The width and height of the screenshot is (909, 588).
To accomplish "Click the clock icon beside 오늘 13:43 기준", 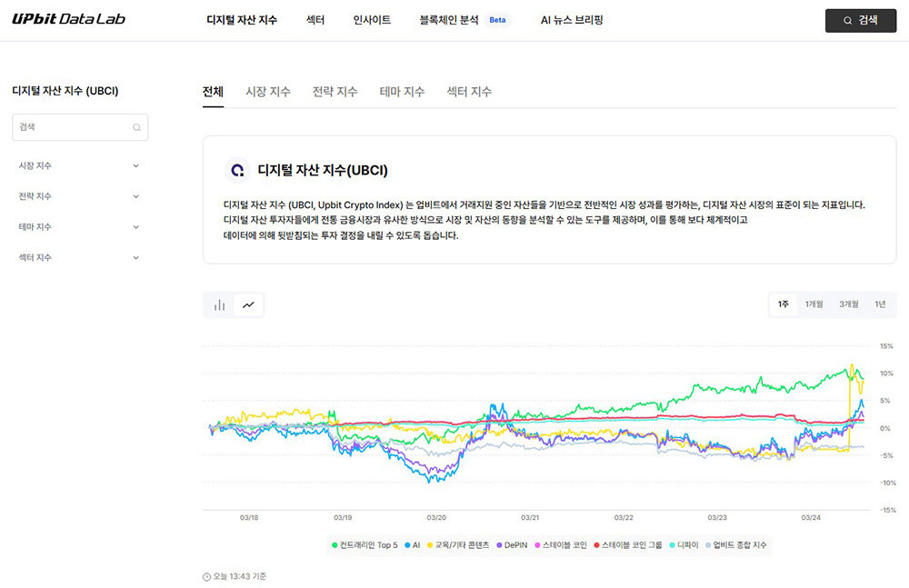I will (x=206, y=577).
